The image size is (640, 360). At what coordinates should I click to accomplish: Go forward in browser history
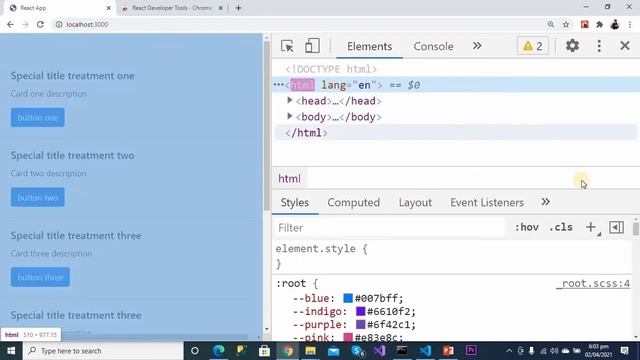pos(25,24)
